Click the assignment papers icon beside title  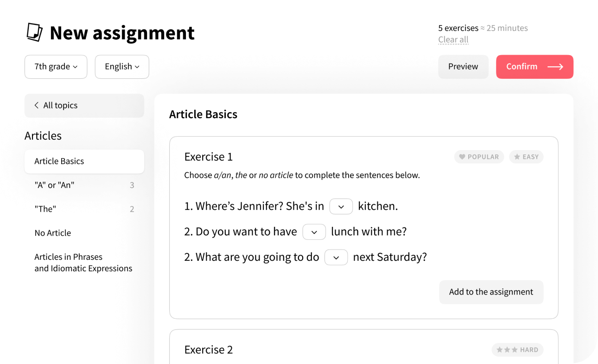click(34, 32)
